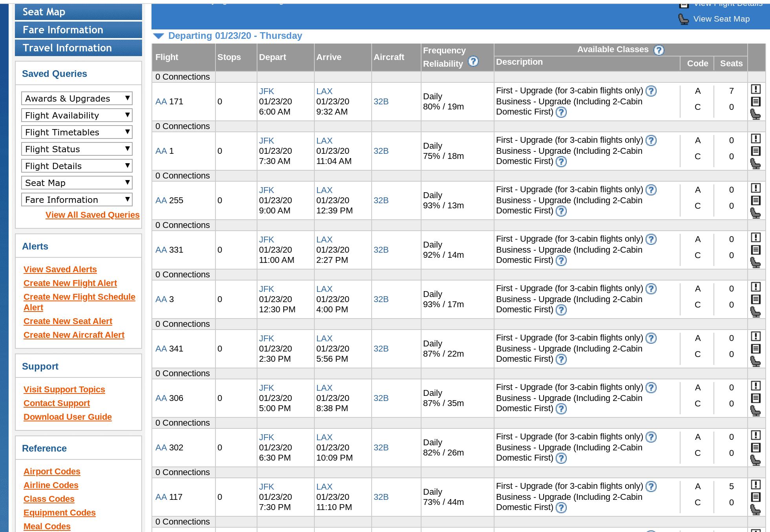
Task: Click Create New Flight Alert
Action: point(70,283)
